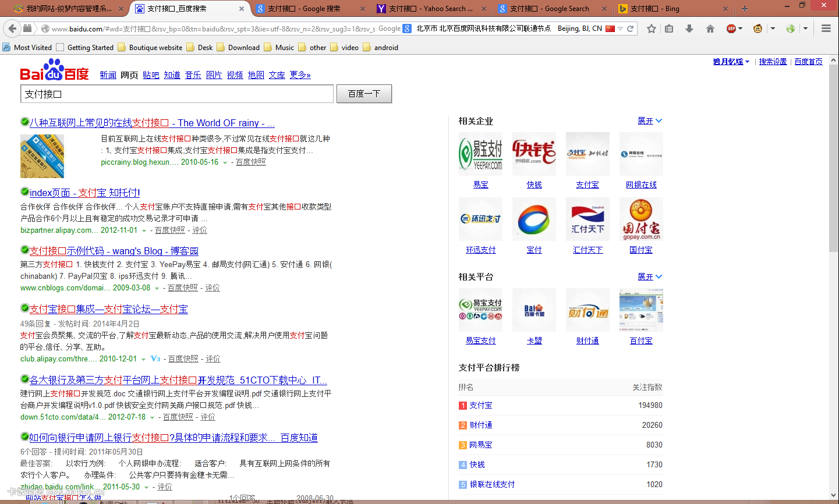This screenshot has width=839, height=504.
Task: Open the video bookmark folder
Action: (345, 48)
